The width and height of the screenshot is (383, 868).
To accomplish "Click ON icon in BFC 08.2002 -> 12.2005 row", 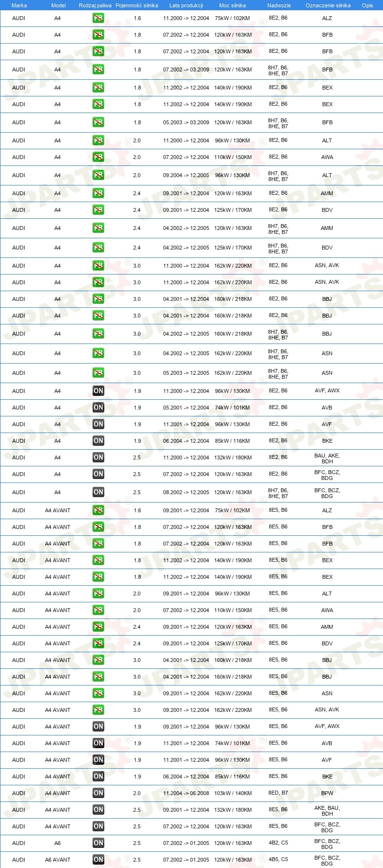I will point(98,492).
